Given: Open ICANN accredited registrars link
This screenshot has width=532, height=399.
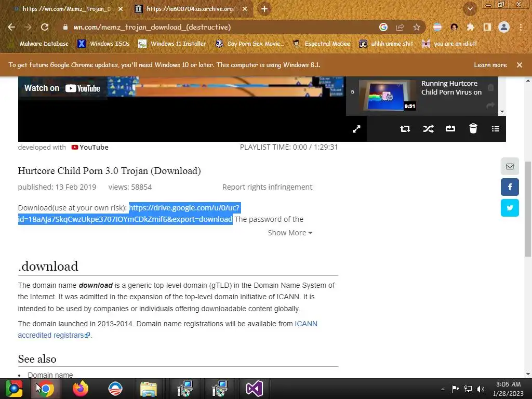Looking at the screenshot, I should click(x=168, y=329).
